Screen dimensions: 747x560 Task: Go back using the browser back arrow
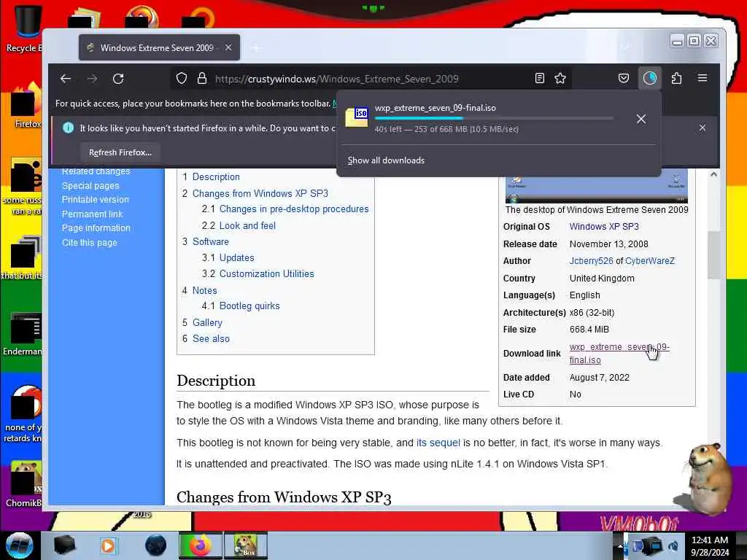click(66, 79)
